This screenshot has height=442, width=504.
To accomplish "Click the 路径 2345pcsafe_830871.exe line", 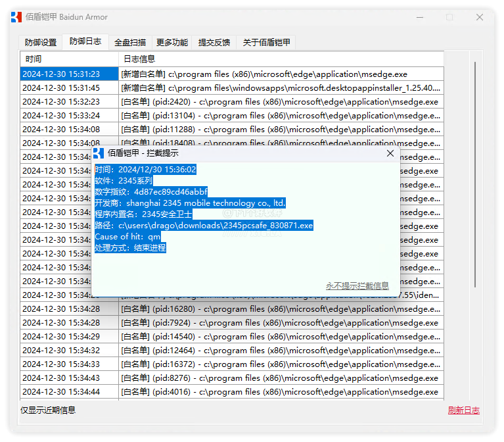I will 204,225.
